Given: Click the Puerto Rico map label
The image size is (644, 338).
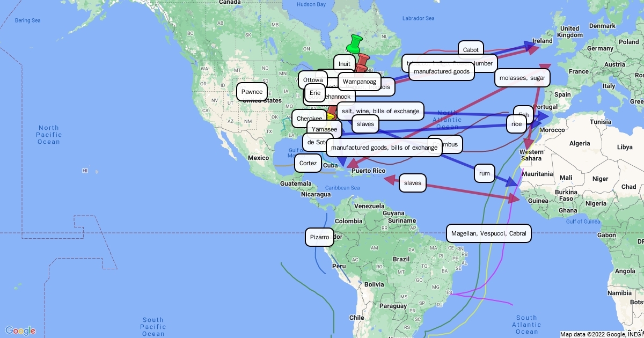Looking at the screenshot, I should coord(369,171).
